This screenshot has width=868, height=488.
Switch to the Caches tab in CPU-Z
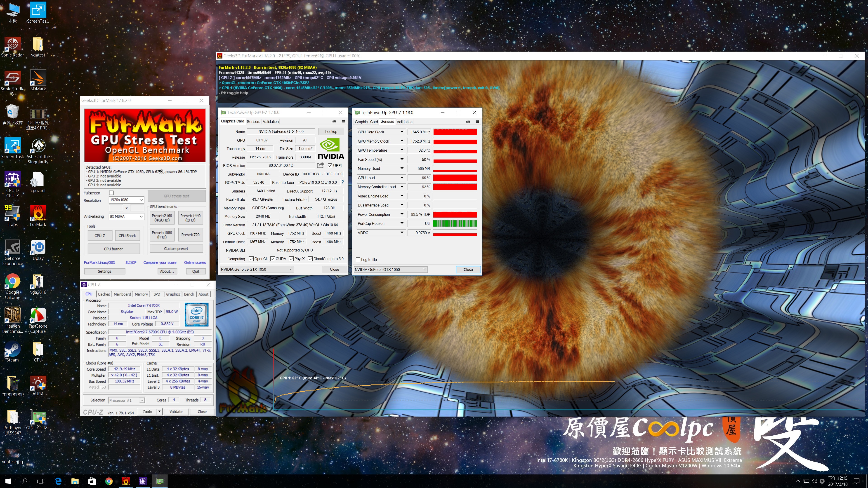104,294
